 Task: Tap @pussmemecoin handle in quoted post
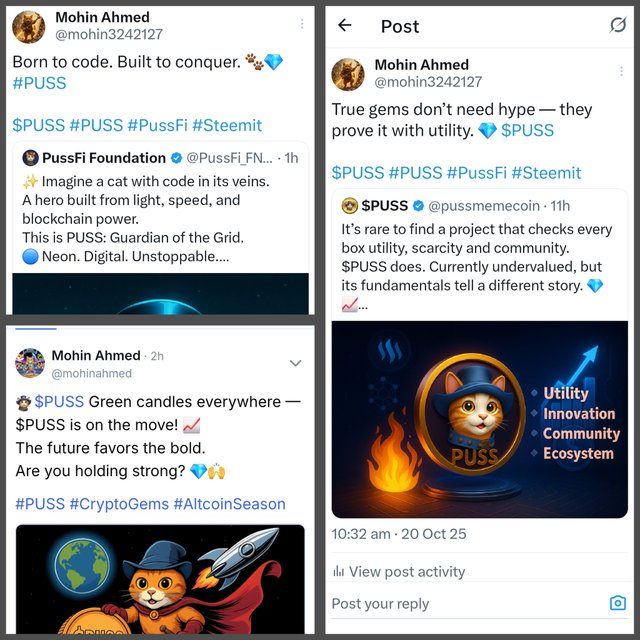(484, 206)
